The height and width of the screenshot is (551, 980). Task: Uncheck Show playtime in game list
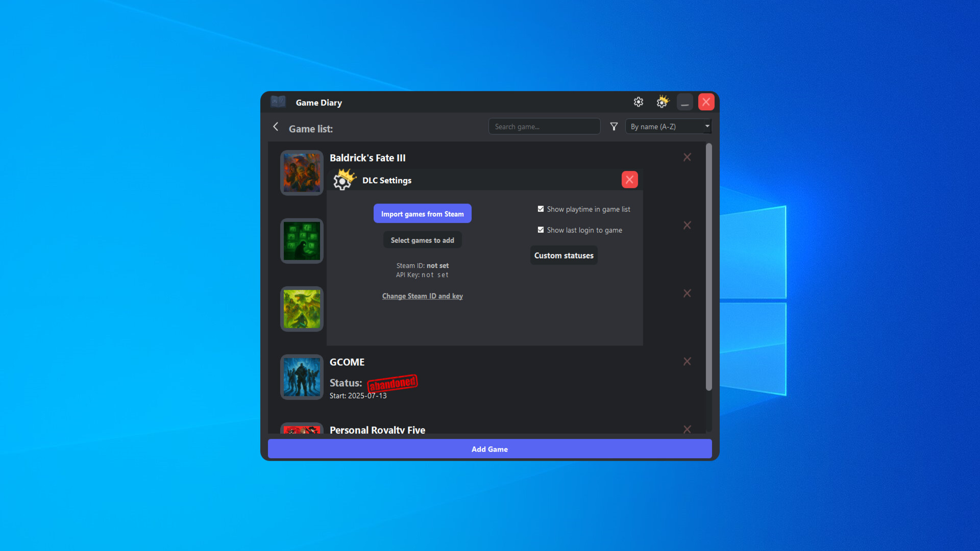[x=541, y=209]
